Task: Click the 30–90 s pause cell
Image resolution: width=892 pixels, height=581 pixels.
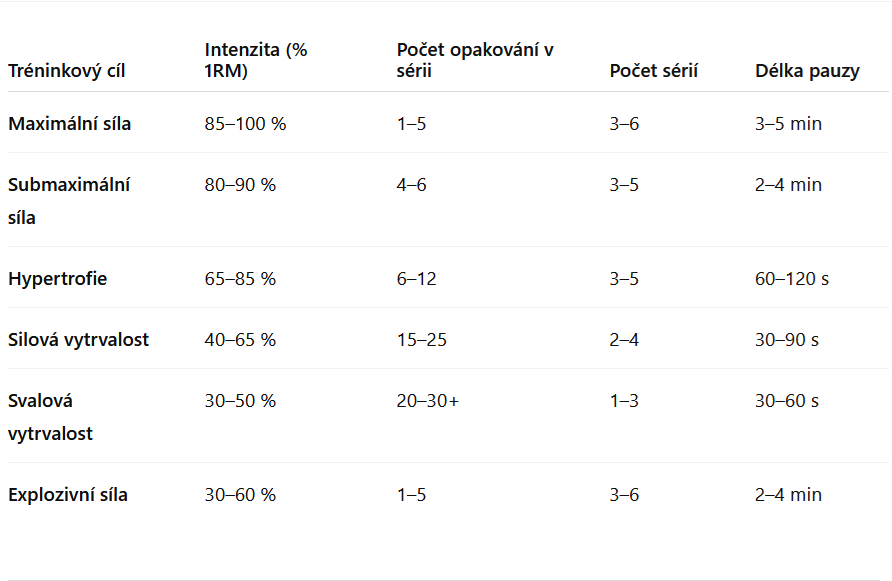Action: 787,340
